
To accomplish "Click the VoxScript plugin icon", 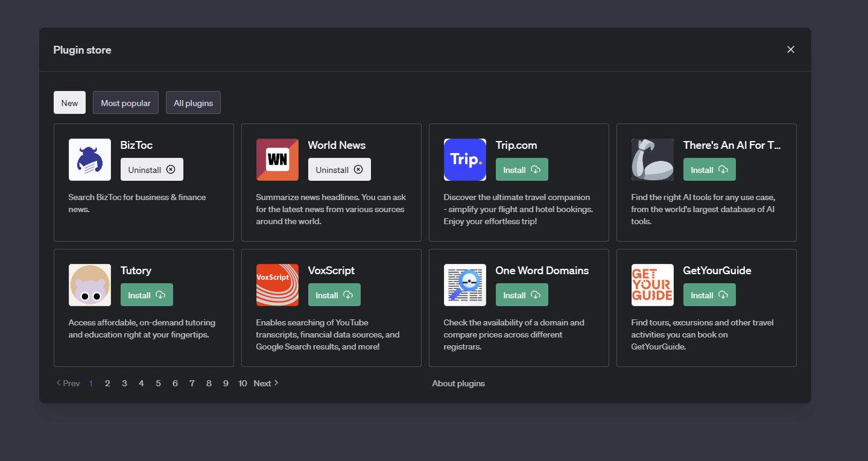I will (277, 284).
